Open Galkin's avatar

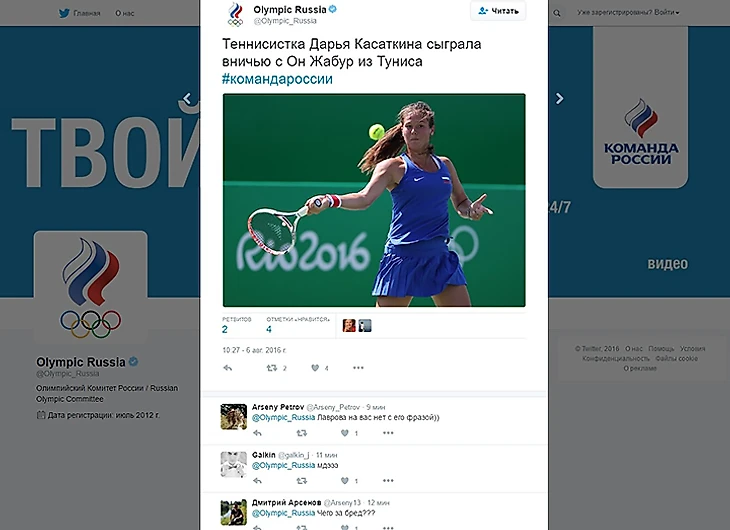coord(234,464)
